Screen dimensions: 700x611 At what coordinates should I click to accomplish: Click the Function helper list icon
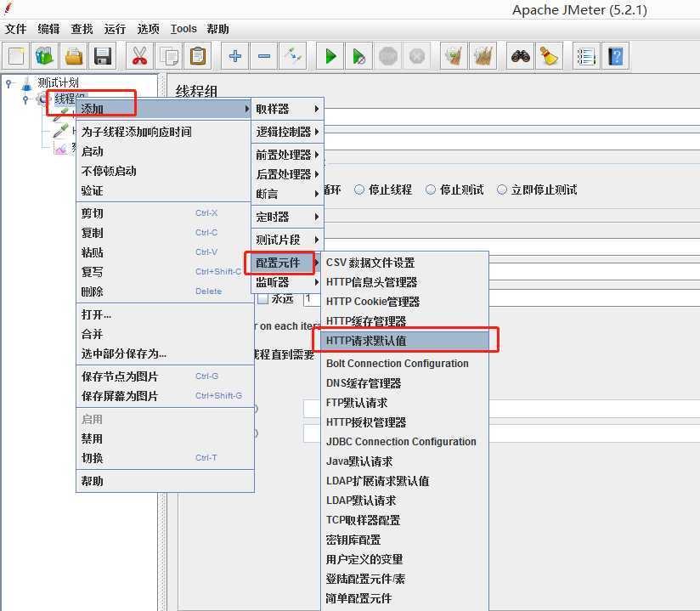click(586, 56)
